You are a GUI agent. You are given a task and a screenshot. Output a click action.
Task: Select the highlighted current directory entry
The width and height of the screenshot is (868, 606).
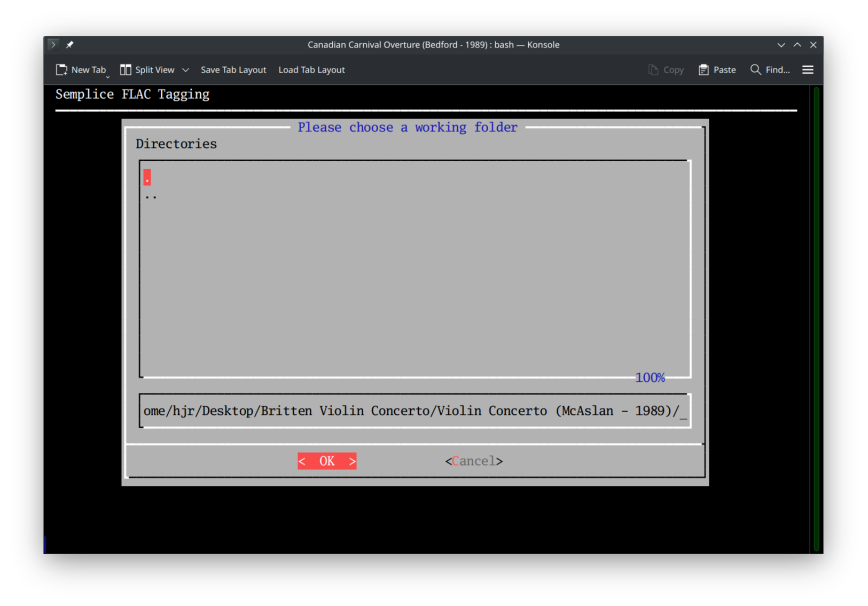[x=147, y=177]
